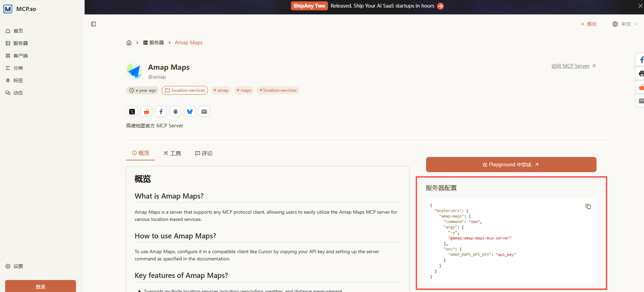
Task: Click the # amap tag
Action: point(221,90)
